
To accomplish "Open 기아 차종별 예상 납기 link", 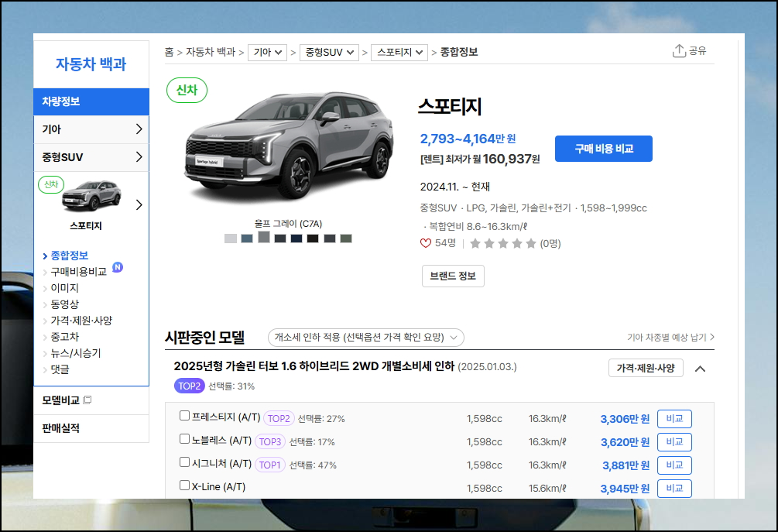I will pyautogui.click(x=670, y=338).
